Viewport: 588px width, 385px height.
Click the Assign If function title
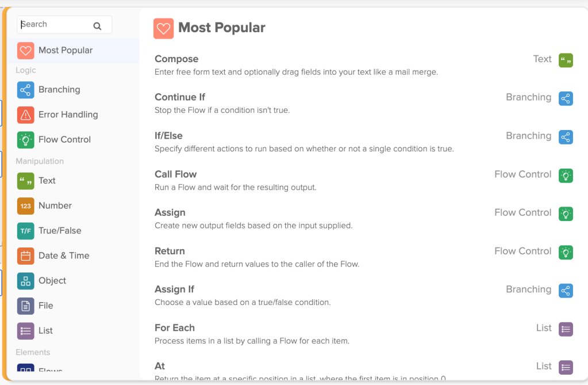coord(174,289)
